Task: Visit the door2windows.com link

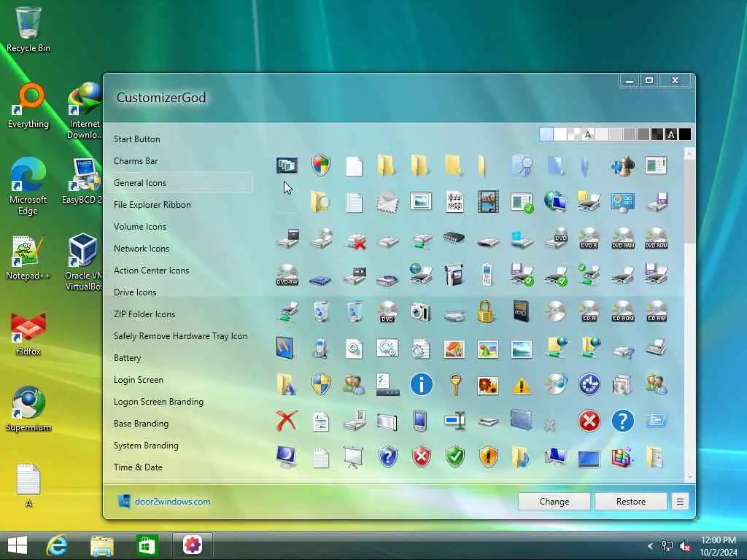Action: click(172, 502)
